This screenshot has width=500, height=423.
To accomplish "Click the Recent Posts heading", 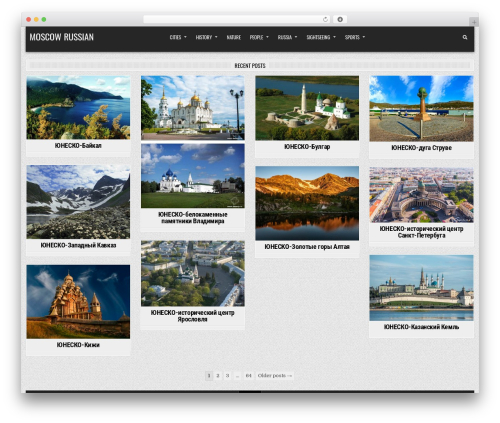I will click(250, 66).
